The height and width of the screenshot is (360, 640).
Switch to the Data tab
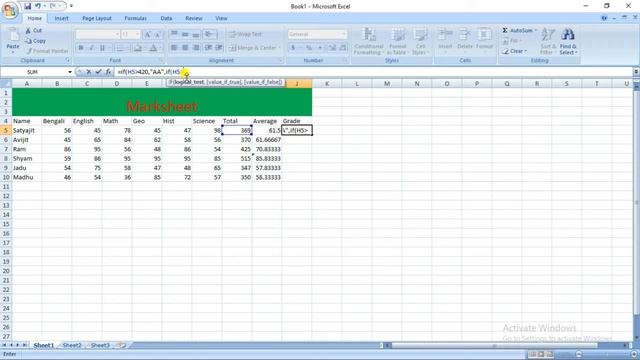pyautogui.click(x=166, y=18)
